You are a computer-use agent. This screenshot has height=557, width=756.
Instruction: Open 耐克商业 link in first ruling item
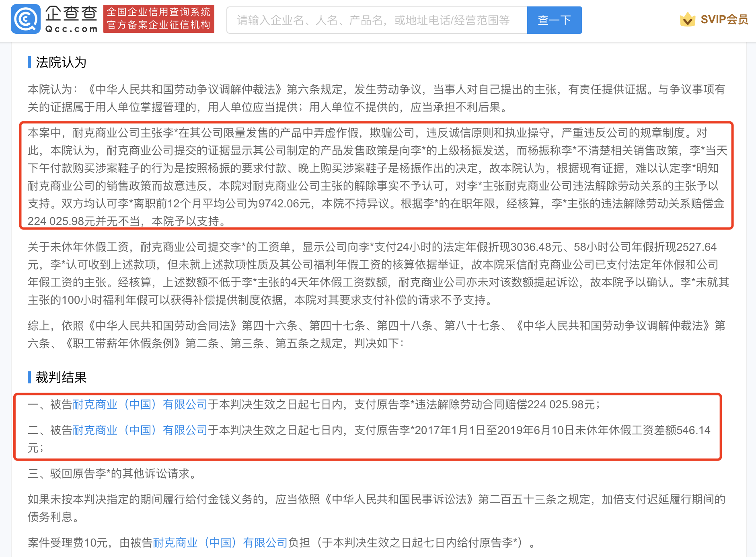(x=140, y=404)
